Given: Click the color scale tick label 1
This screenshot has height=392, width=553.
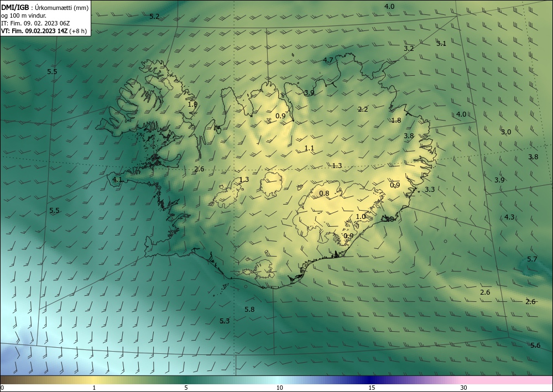Looking at the screenshot, I should [x=94, y=388].
